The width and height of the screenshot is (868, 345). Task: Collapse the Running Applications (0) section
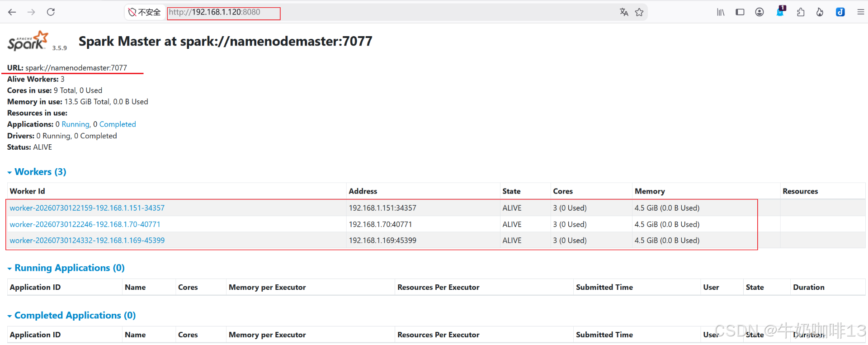click(x=66, y=268)
